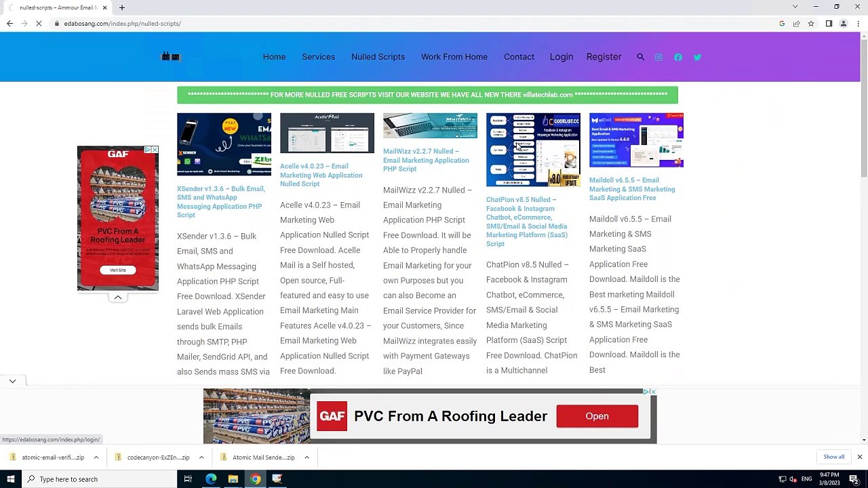Open File Explorer from taskbar
Viewport: 868px width, 488px height.
coord(233,479)
